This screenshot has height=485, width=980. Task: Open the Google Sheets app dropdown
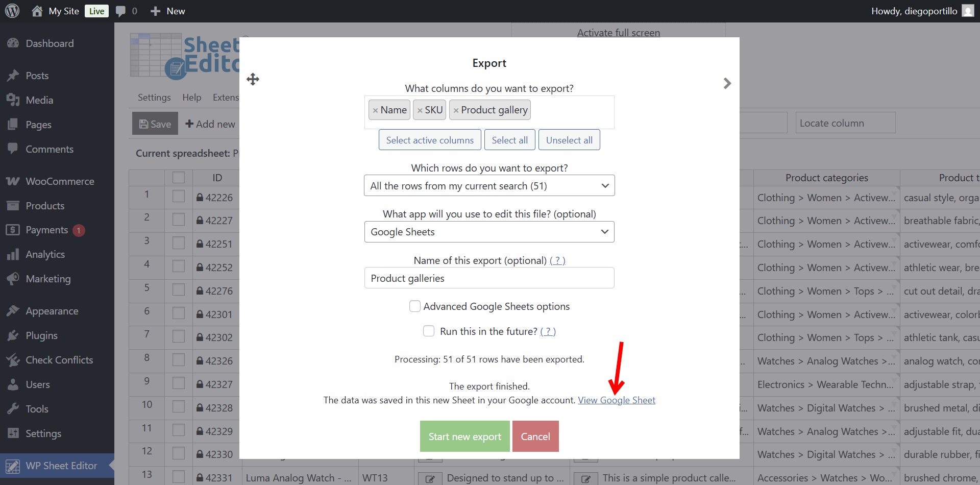(488, 232)
